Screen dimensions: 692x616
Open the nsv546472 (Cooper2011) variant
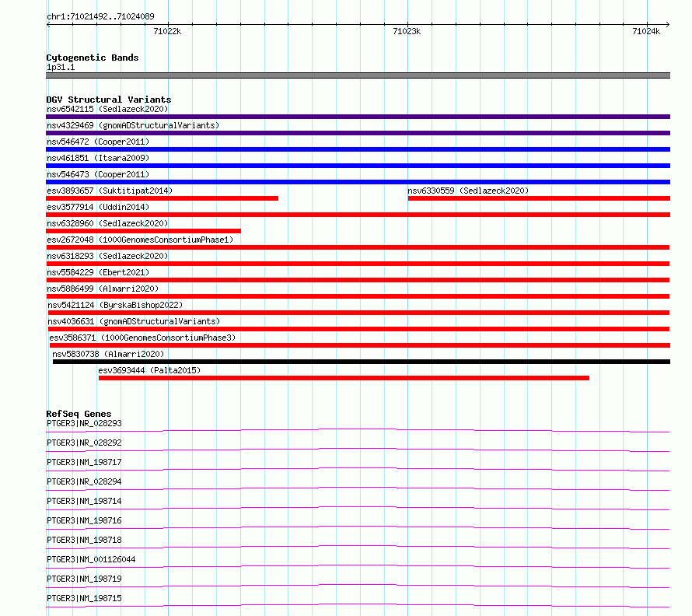coord(98,142)
